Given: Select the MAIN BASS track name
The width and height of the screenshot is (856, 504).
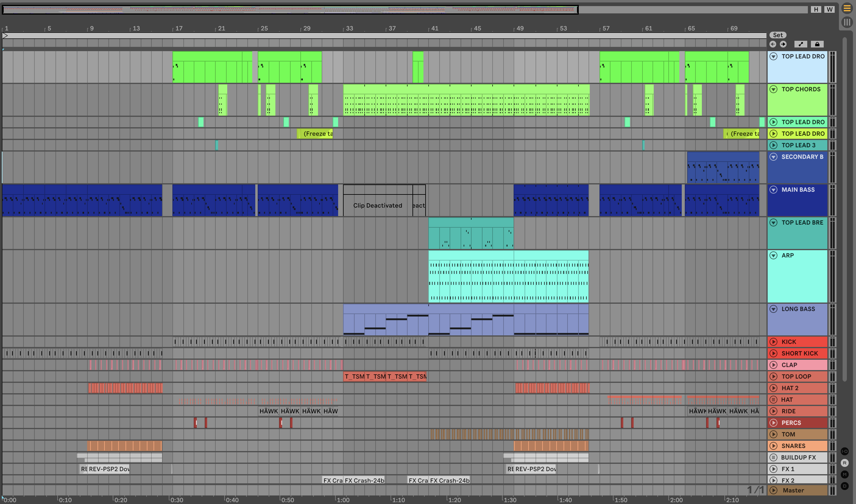Looking at the screenshot, I should (x=798, y=190).
